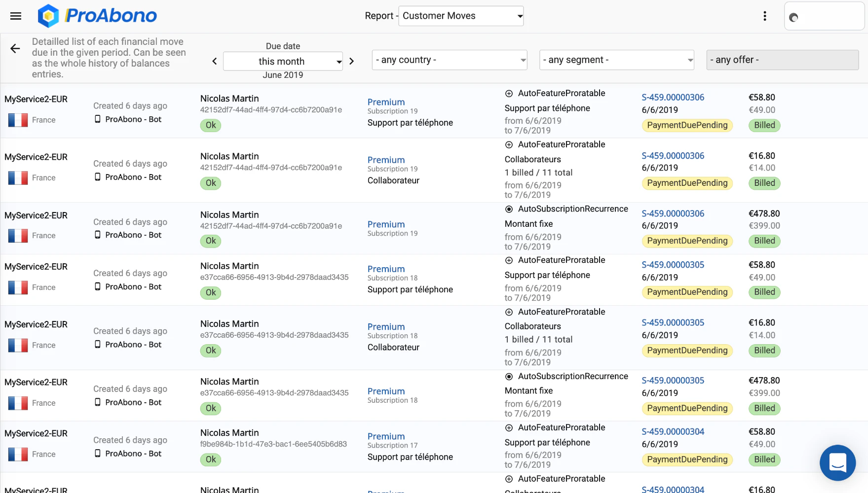Image resolution: width=868 pixels, height=493 pixels.
Task: Select customer ID 42152df7 in first row
Action: pos(271,110)
